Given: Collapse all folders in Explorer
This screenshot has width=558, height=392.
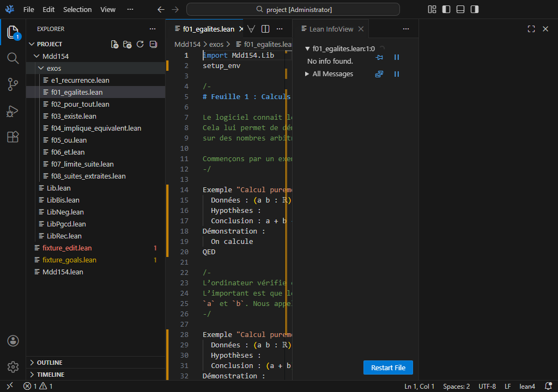Looking at the screenshot, I should point(153,44).
